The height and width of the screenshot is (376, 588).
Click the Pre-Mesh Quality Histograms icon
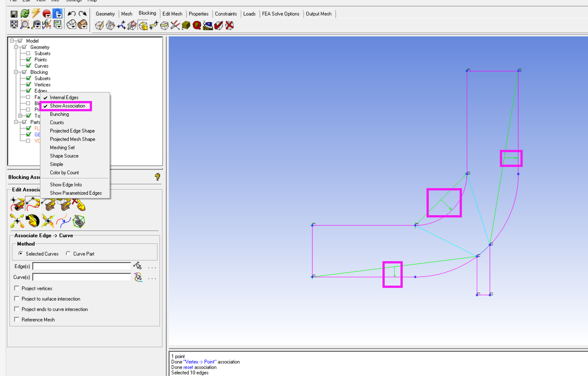coord(197,25)
